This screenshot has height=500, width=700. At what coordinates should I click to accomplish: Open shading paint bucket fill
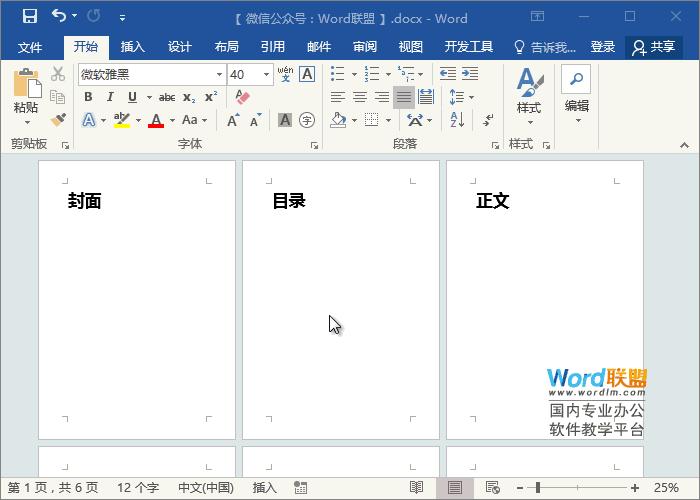point(338,120)
